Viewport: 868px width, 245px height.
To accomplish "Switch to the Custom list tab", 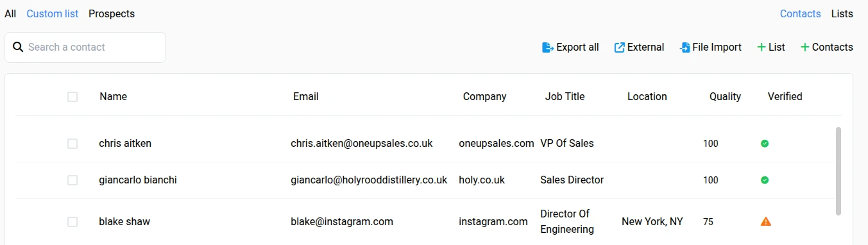I will click(x=53, y=13).
